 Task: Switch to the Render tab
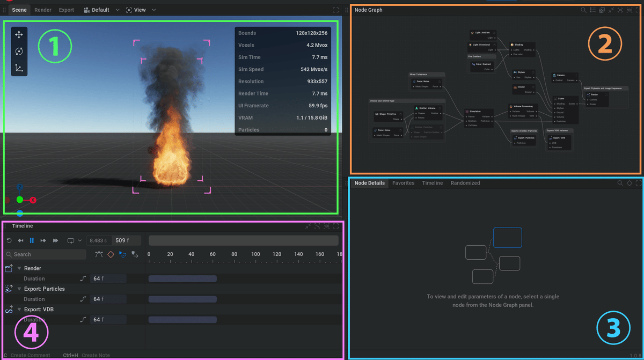coord(43,10)
